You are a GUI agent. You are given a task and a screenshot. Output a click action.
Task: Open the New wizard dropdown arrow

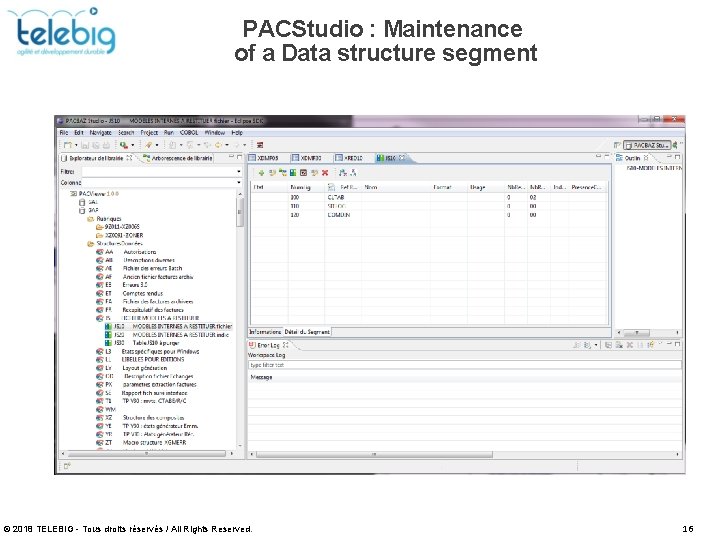(76, 145)
